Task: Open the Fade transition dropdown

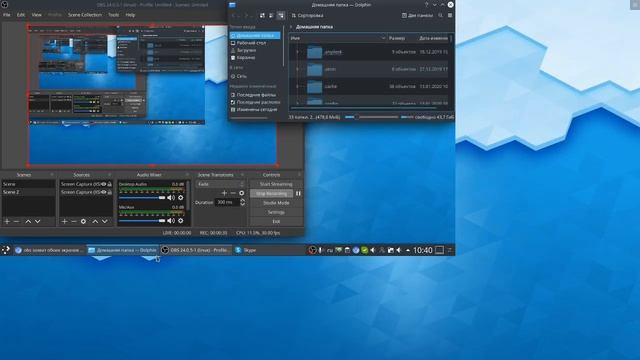Action: pyautogui.click(x=220, y=184)
